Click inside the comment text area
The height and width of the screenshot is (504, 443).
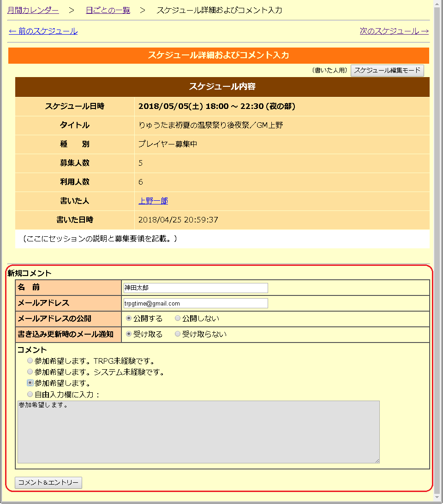(198, 432)
